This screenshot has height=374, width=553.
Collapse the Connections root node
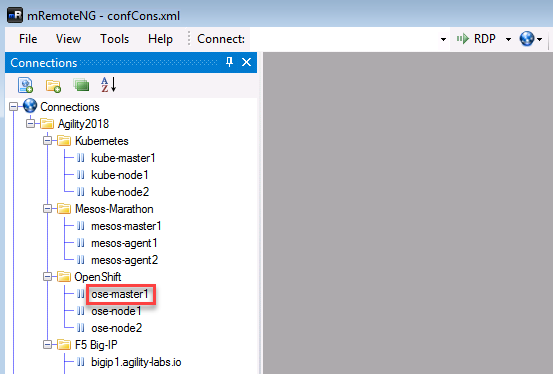(13, 107)
